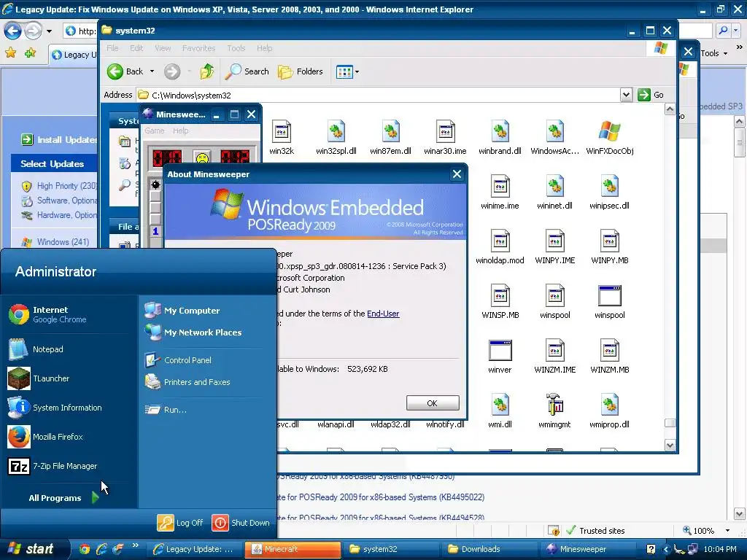
Task: Open Minesweeper Help menu
Action: click(x=181, y=131)
